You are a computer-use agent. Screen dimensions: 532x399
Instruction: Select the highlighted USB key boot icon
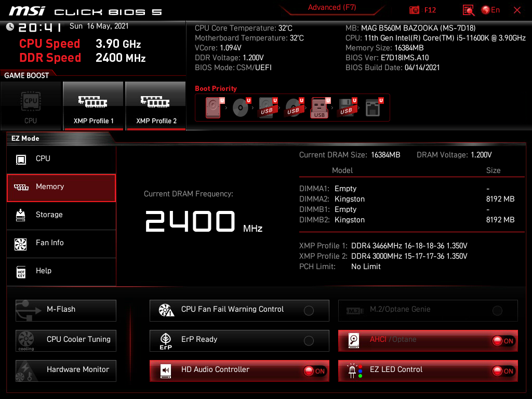click(320, 108)
